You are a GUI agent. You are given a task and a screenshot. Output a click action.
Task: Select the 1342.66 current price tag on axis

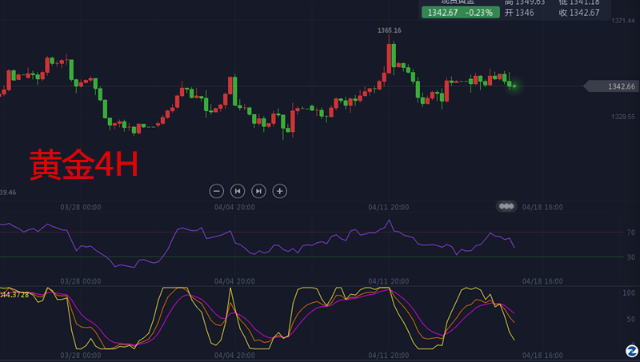(611, 87)
